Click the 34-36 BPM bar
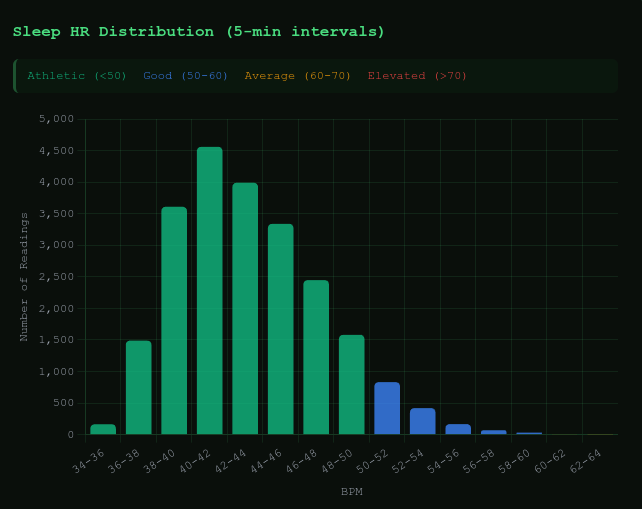The image size is (642, 509). click(x=103, y=429)
